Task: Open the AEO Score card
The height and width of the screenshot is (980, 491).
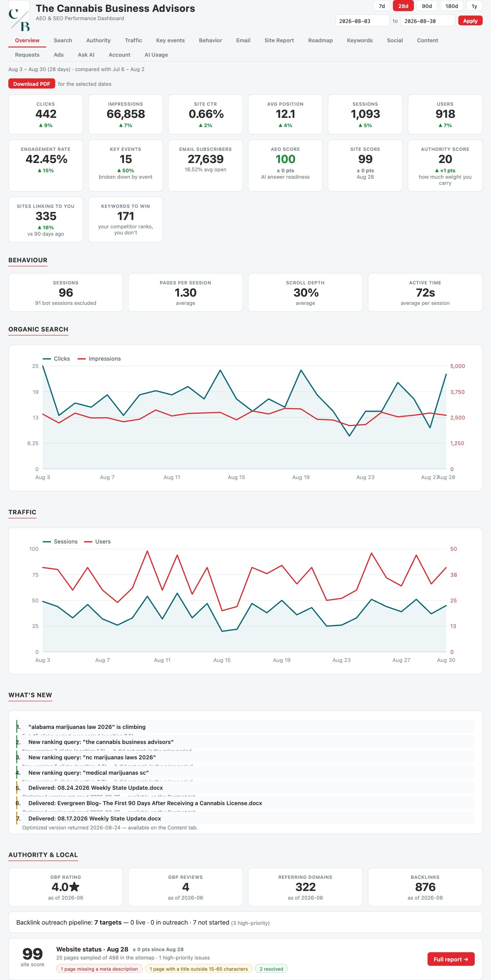Action: [285, 166]
